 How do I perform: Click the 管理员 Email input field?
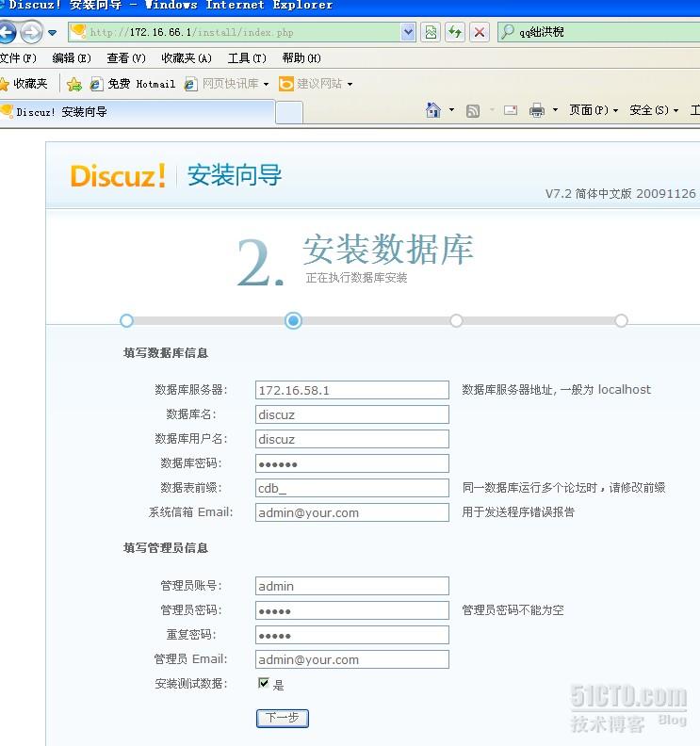point(352,659)
